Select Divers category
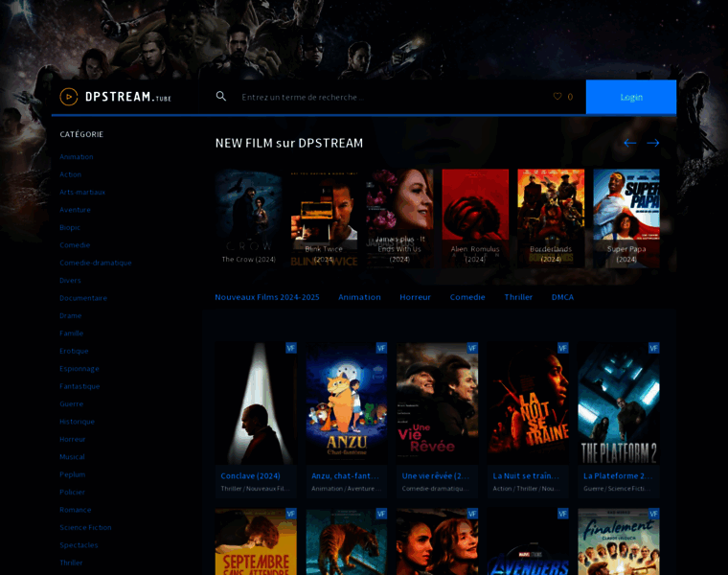This screenshot has width=728, height=575. [70, 281]
